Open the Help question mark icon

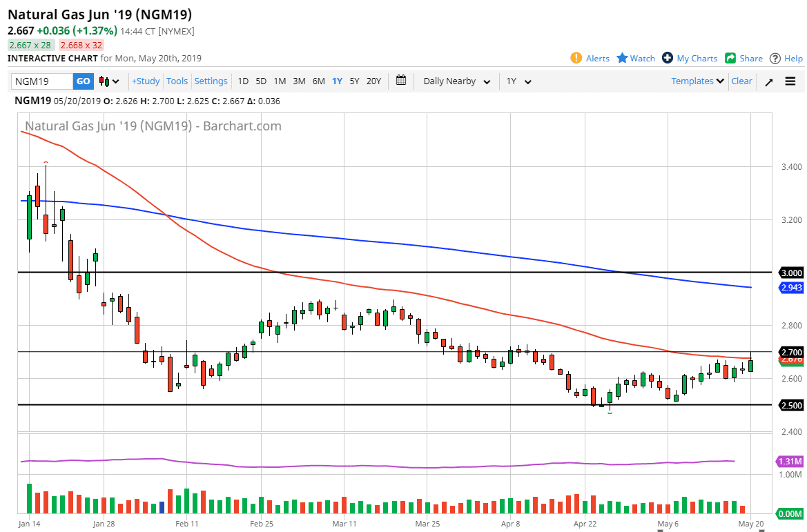tap(775, 59)
